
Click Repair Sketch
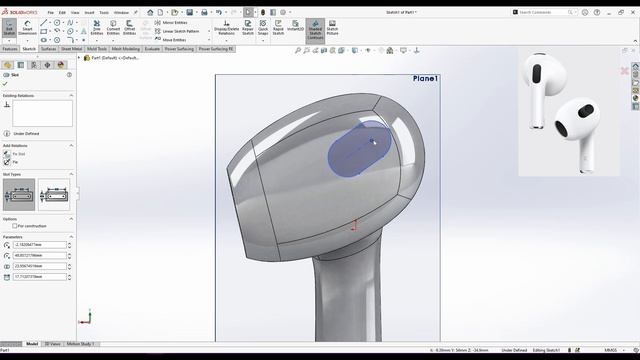tap(248, 28)
